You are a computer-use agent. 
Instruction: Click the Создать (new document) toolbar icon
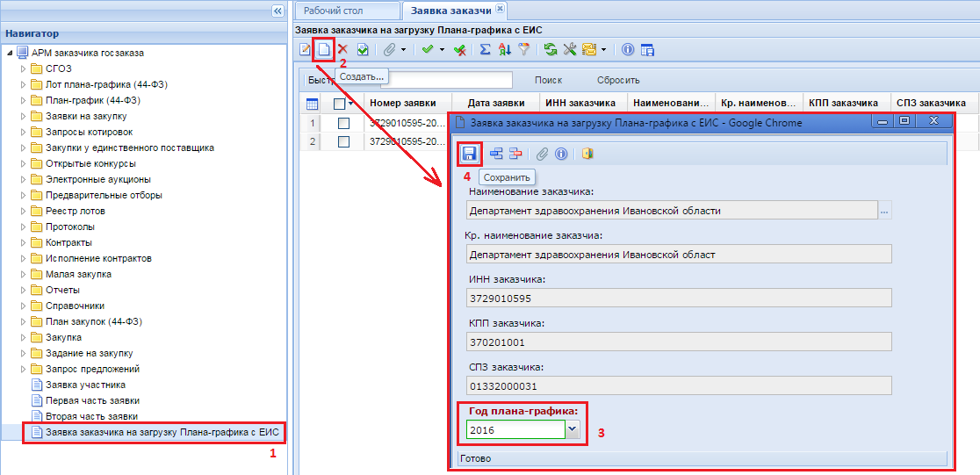pyautogui.click(x=324, y=50)
